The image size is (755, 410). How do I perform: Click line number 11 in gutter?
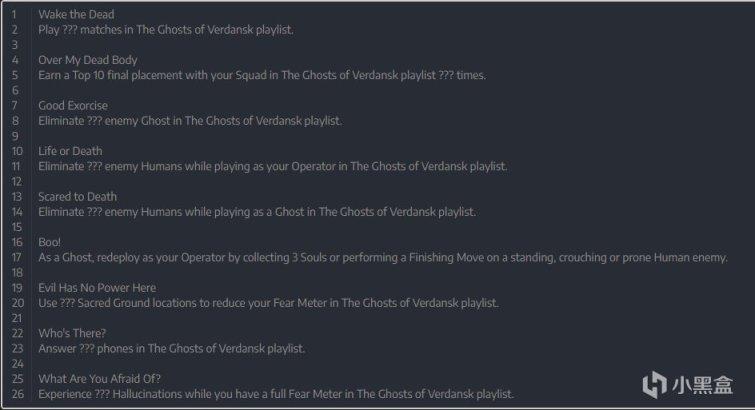(x=16, y=167)
